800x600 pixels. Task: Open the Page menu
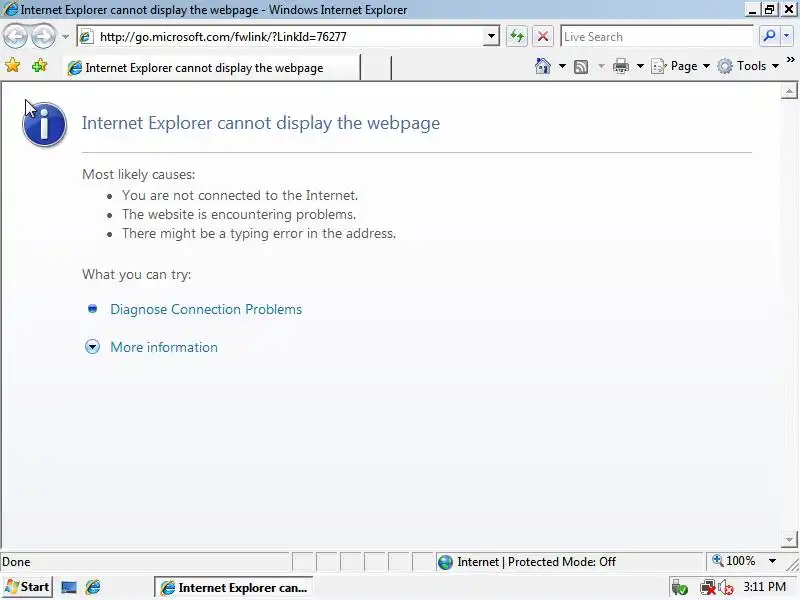point(681,66)
